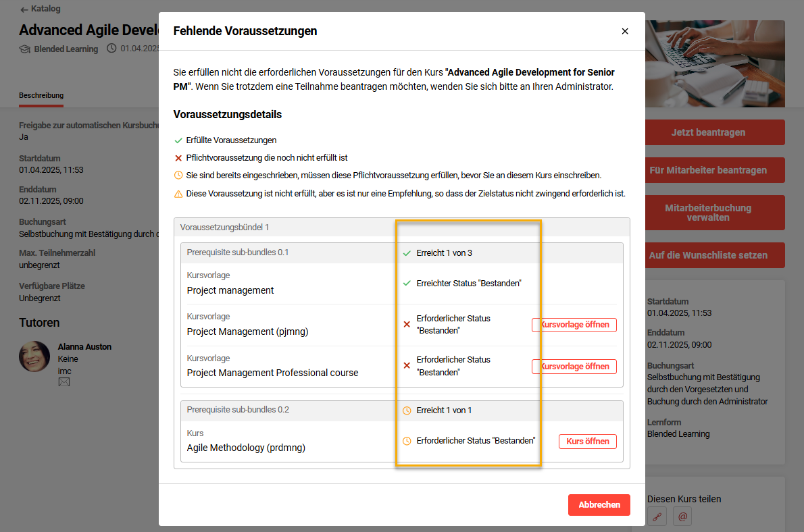Click the orange warning triangle in the legend

coord(177,194)
